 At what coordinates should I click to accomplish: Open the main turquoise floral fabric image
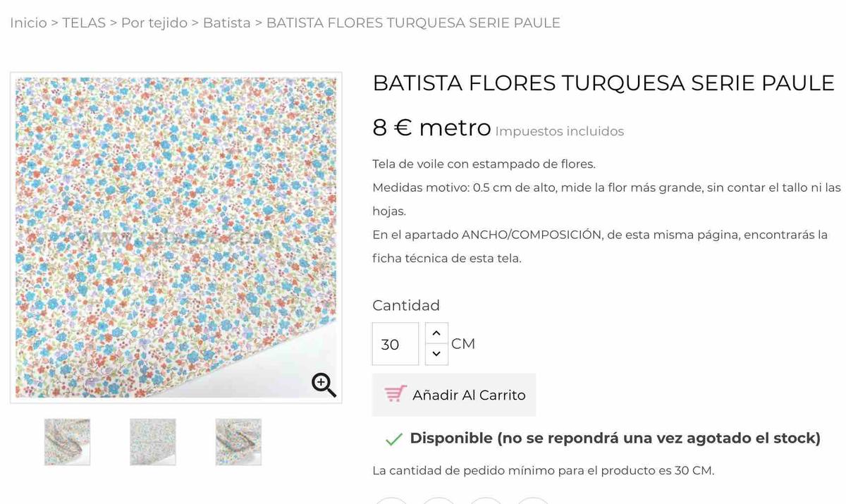coord(176,238)
